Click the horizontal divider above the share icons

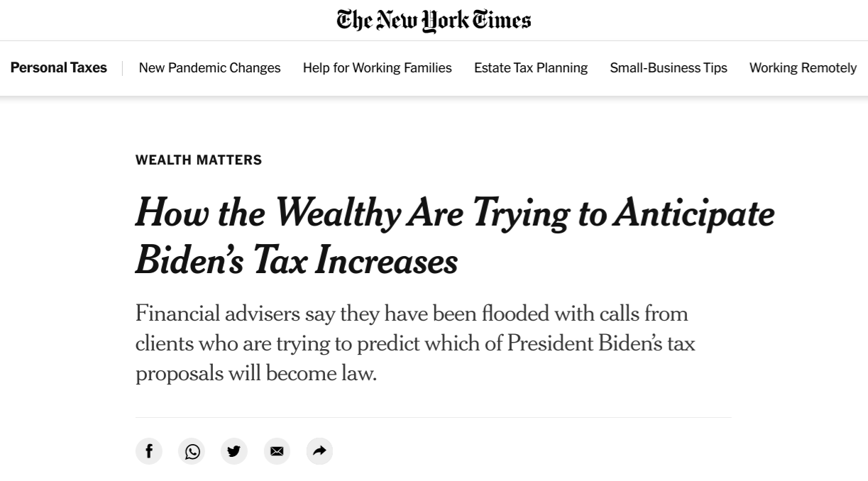433,418
